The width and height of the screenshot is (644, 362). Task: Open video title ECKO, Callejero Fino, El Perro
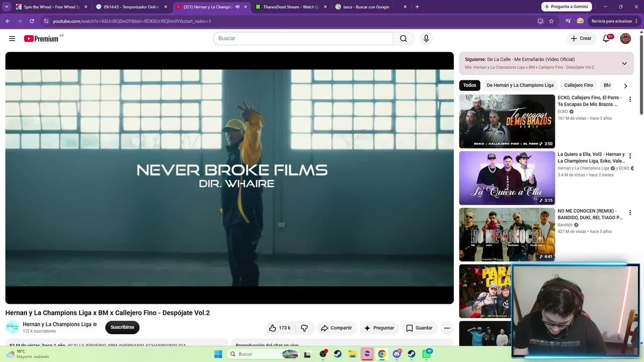coord(590,101)
